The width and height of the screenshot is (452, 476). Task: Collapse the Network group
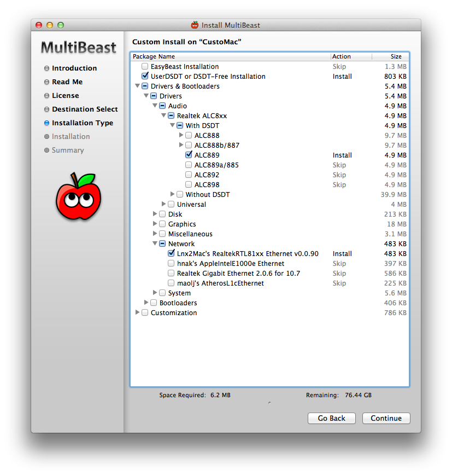155,243
